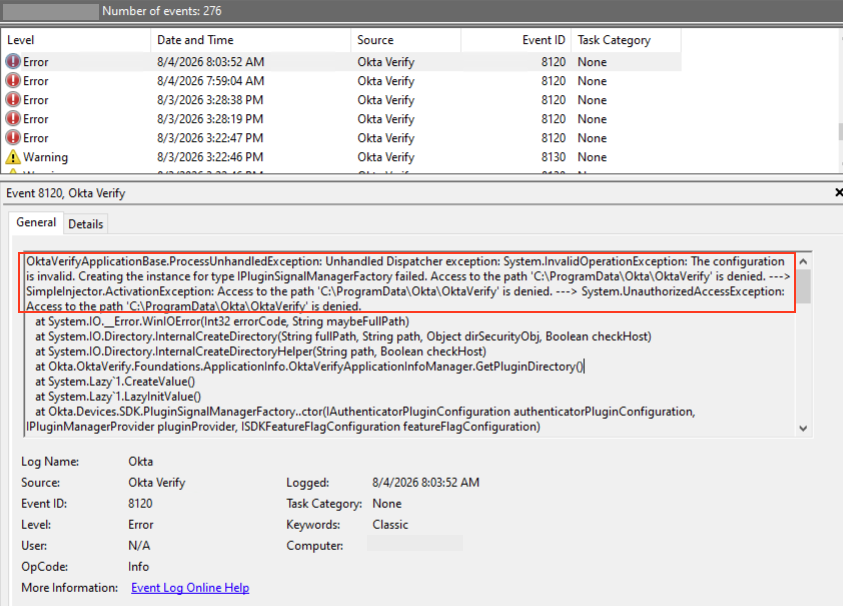Click the OpCode value 'Info'
Viewport: 843px width, 606px height.
pyautogui.click(x=138, y=567)
